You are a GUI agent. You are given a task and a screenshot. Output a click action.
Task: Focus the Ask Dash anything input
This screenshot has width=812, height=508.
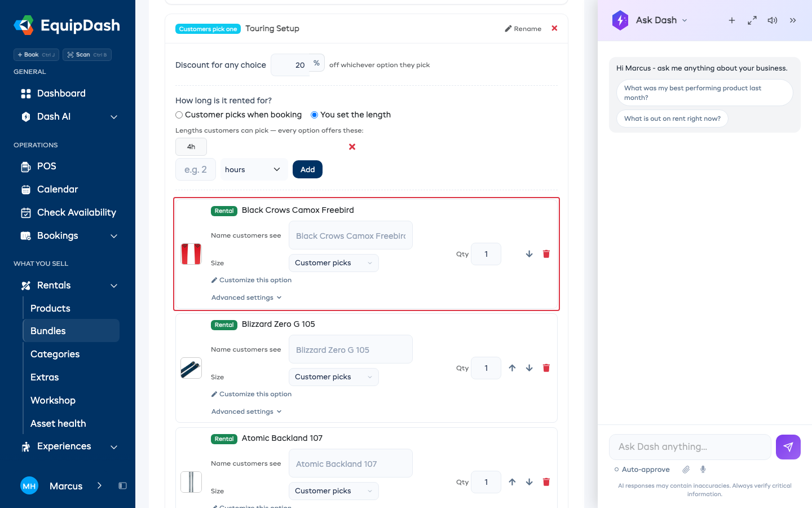click(x=690, y=447)
